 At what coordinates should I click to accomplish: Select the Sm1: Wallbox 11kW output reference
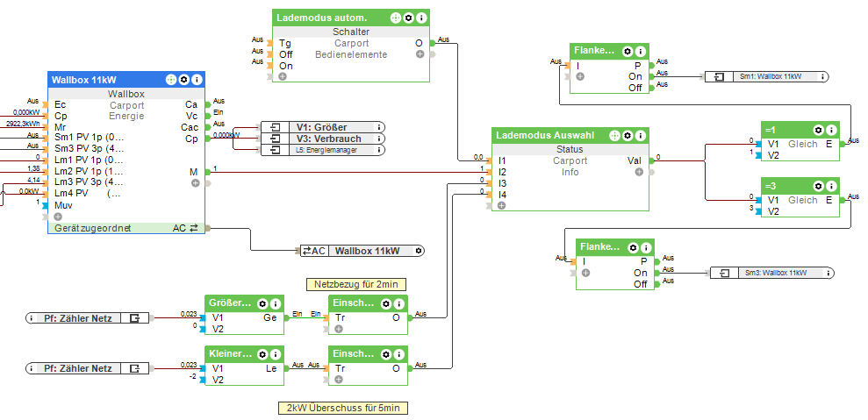pyautogui.click(x=767, y=77)
